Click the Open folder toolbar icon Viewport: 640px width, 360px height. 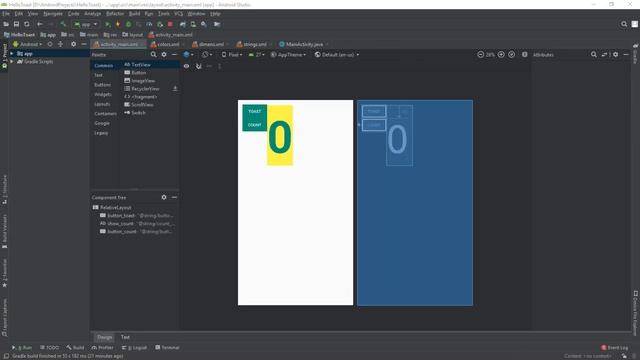6,24
